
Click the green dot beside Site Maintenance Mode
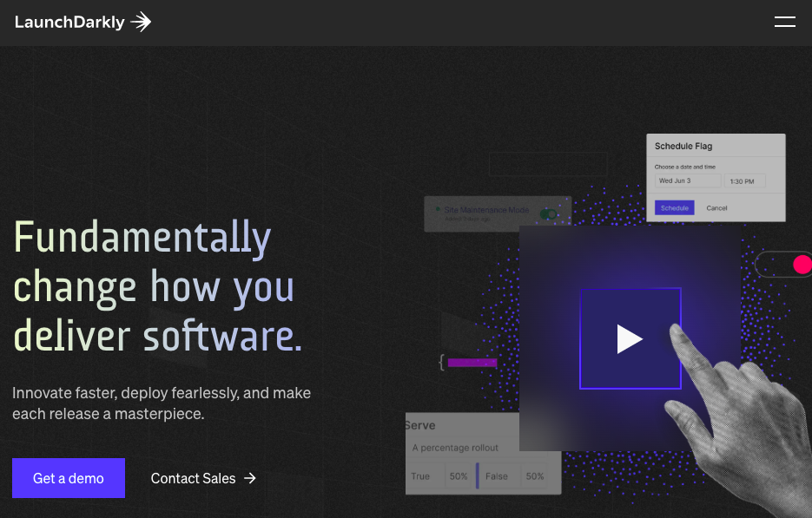pyautogui.click(x=438, y=210)
